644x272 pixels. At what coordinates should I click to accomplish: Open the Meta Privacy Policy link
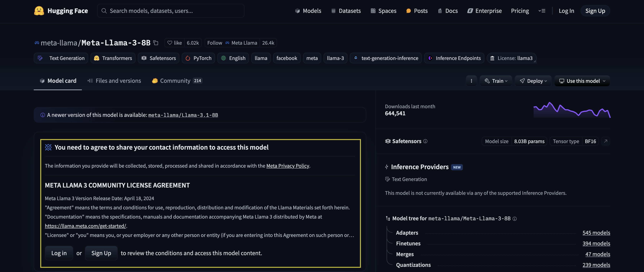pyautogui.click(x=288, y=166)
